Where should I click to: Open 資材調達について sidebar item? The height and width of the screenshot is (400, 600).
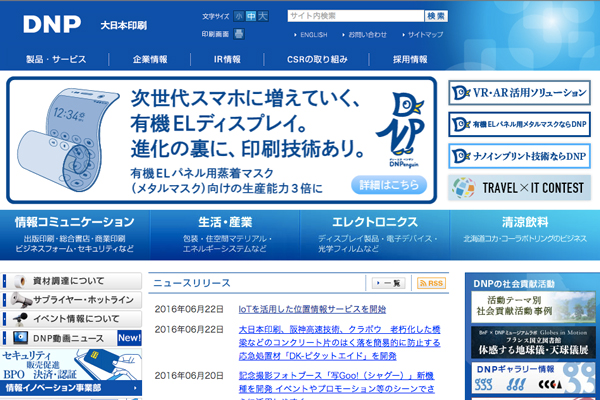point(72,281)
